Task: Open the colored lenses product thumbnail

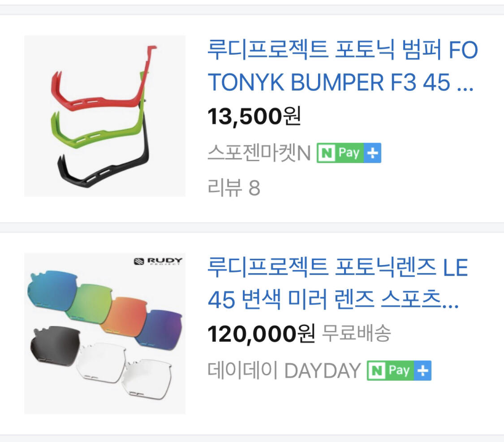Action: pos(105,334)
